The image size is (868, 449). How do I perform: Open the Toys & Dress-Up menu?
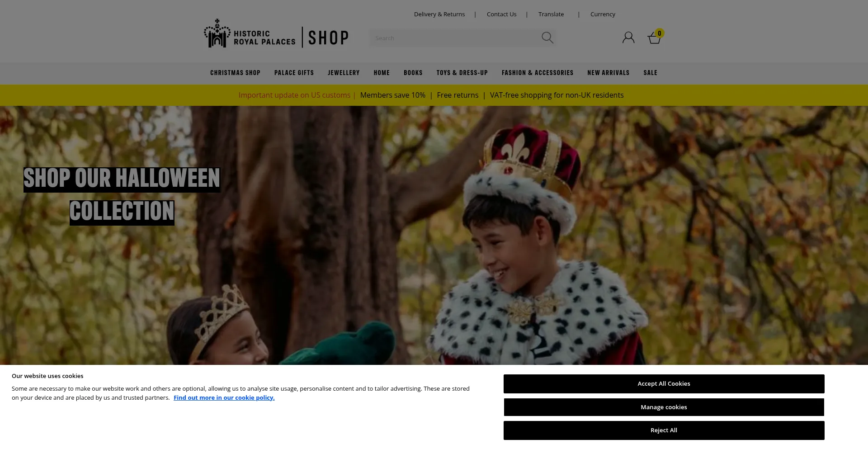click(x=462, y=73)
